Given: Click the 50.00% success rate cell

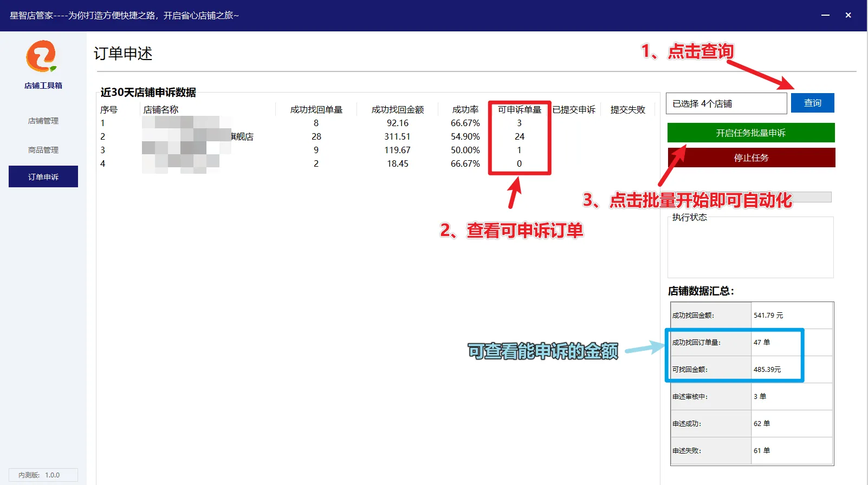Looking at the screenshot, I should (x=465, y=150).
